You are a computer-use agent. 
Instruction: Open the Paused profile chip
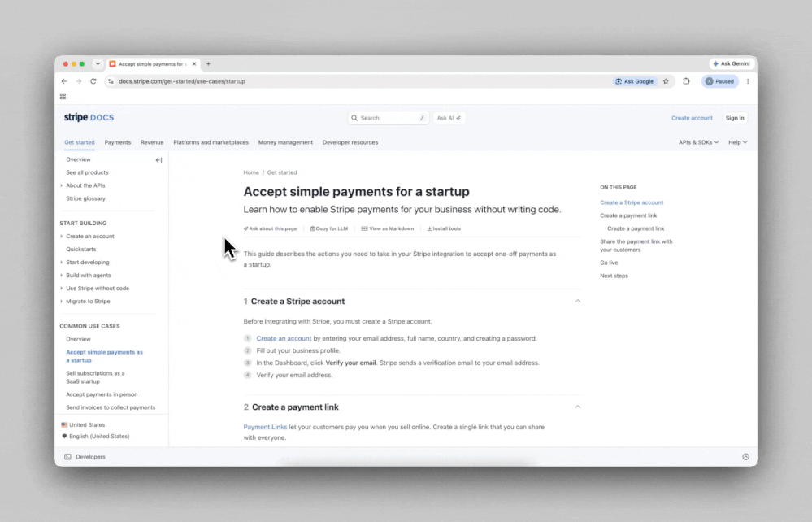click(x=720, y=81)
